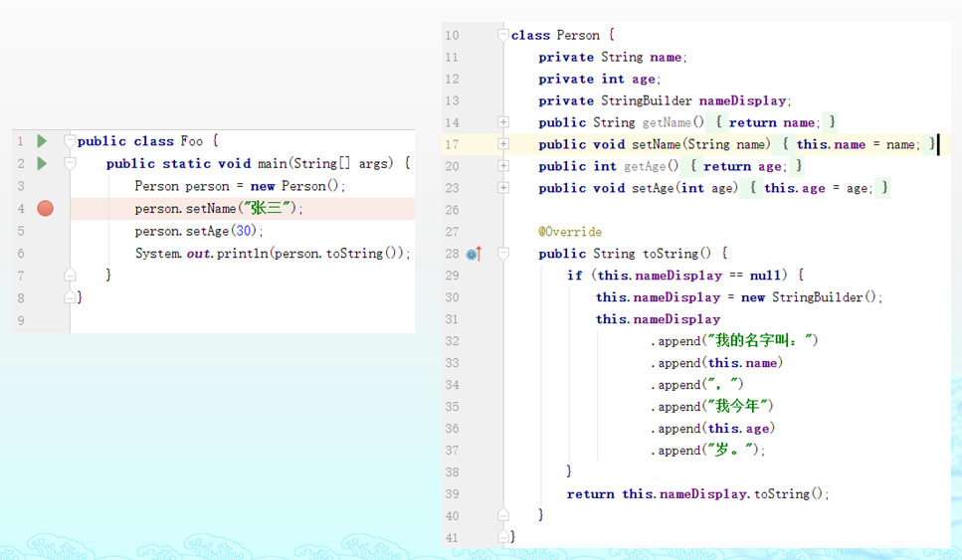Expand the folded setName method
This screenshot has width=962, height=560.
503,144
